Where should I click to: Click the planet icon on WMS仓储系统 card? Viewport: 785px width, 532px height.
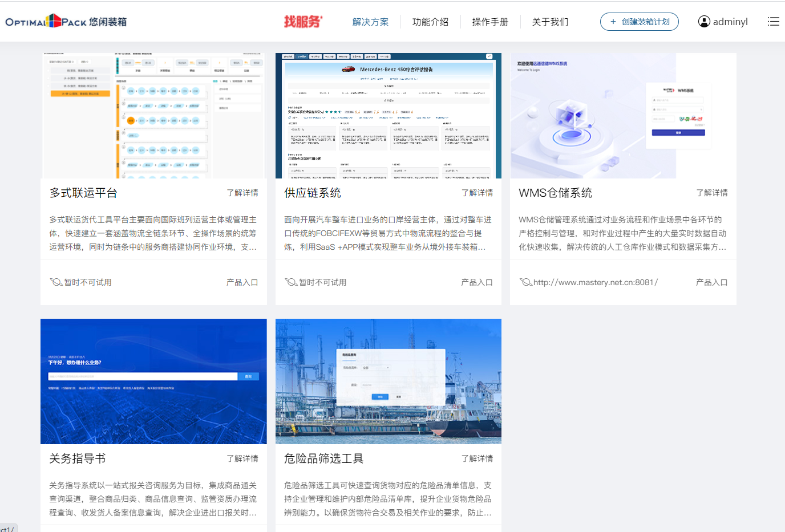tap(525, 282)
